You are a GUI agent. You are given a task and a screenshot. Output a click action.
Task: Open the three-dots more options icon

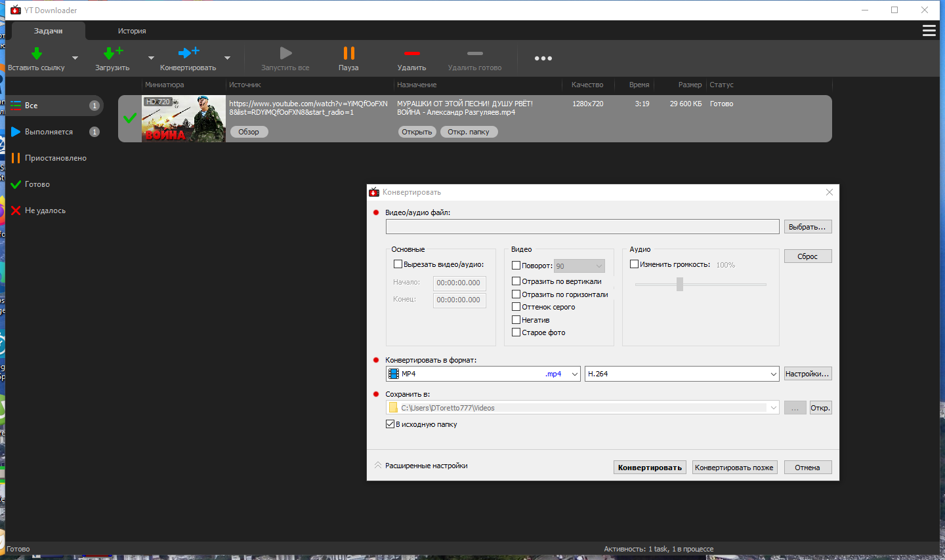pyautogui.click(x=543, y=58)
